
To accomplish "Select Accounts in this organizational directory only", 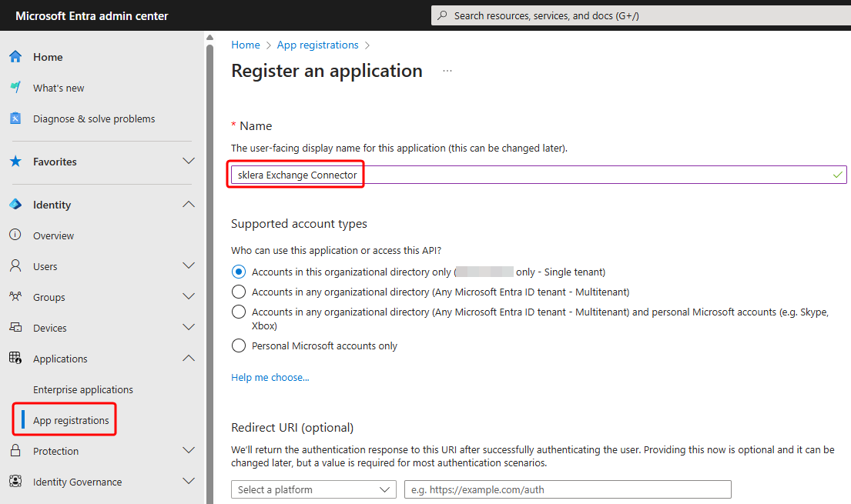I will click(239, 272).
